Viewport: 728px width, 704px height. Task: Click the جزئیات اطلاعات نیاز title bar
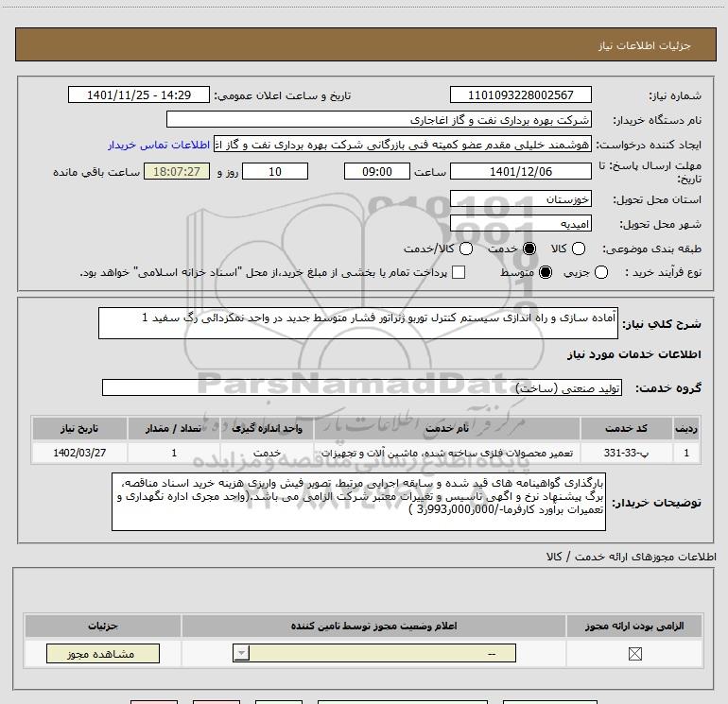point(365,44)
